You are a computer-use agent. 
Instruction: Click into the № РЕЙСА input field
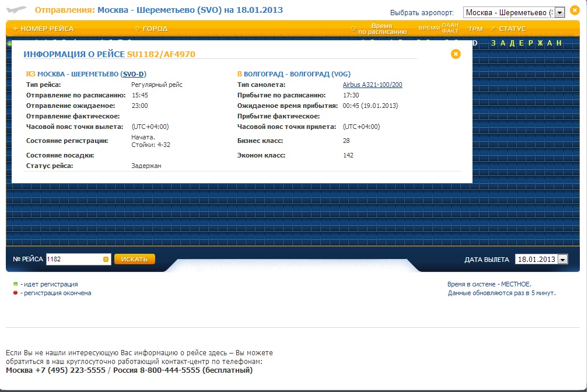click(x=73, y=260)
